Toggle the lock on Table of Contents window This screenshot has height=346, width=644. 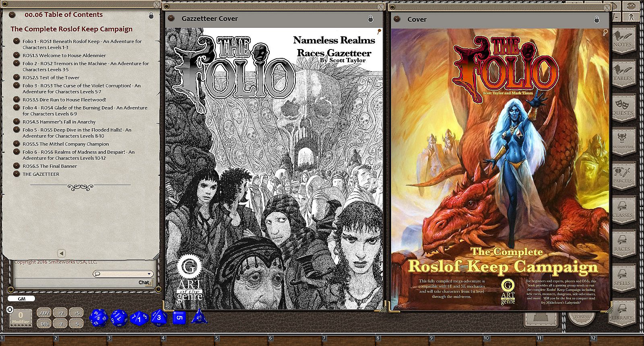pos(151,15)
